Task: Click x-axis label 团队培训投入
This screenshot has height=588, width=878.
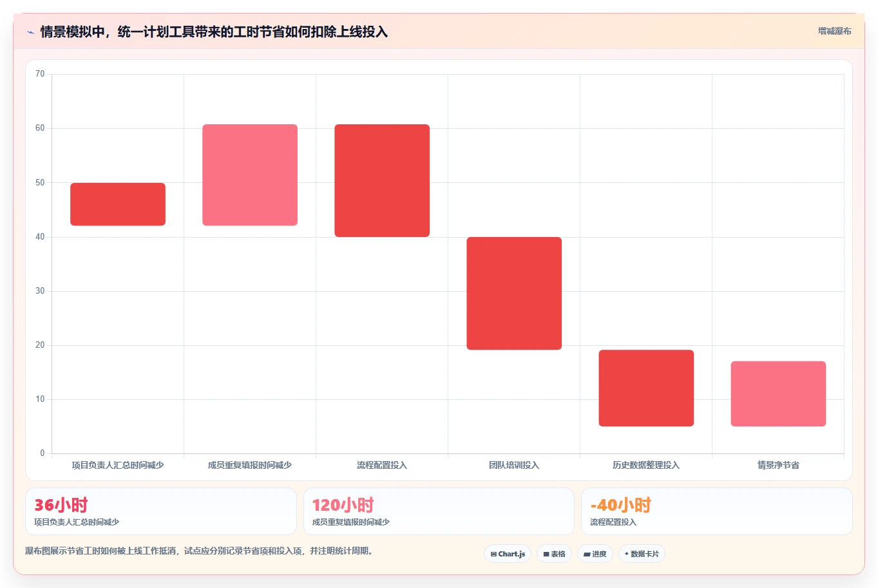Action: (514, 465)
